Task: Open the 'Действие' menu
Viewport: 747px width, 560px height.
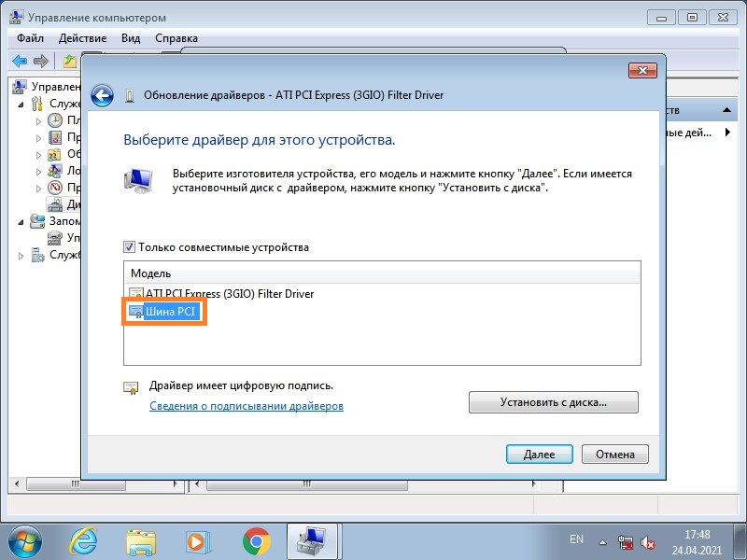Action: click(x=82, y=38)
